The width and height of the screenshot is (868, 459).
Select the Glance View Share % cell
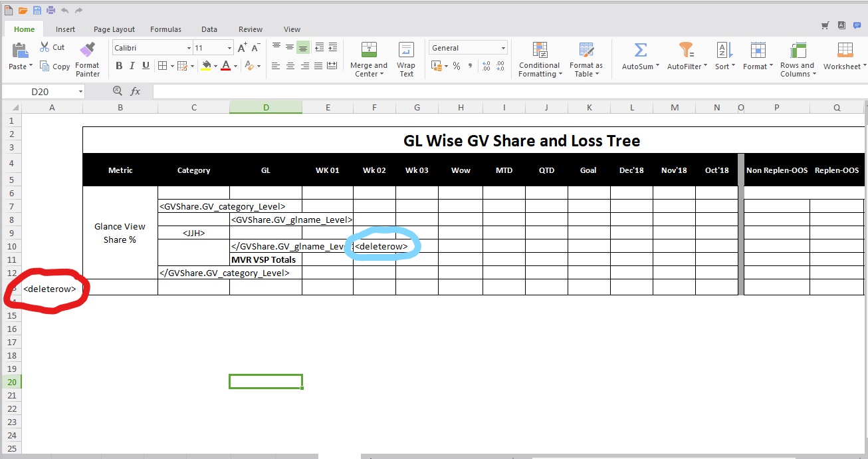120,233
